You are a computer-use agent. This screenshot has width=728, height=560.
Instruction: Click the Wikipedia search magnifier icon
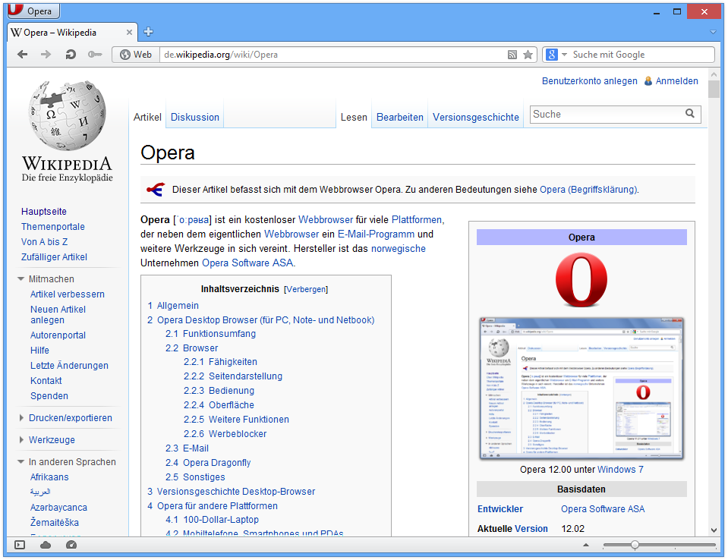click(x=690, y=114)
